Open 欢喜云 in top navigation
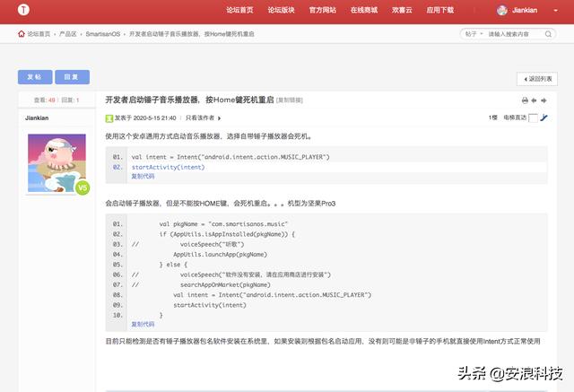 tap(402, 10)
